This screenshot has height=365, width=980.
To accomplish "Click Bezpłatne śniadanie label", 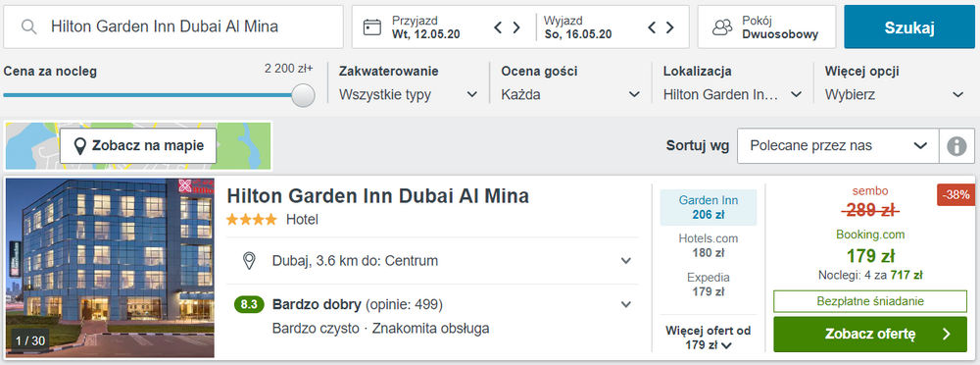I will click(x=870, y=301).
